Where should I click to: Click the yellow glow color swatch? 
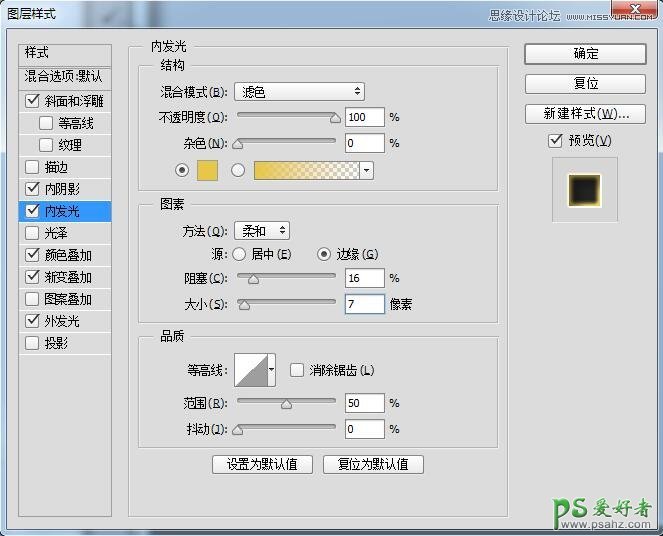(x=207, y=170)
